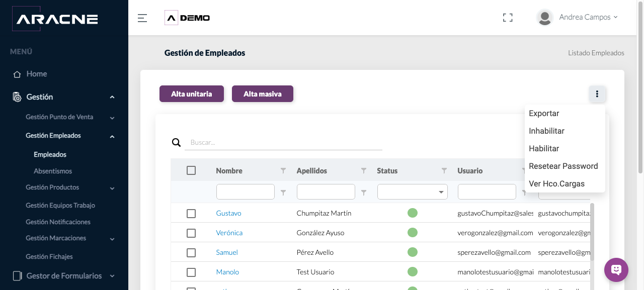This screenshot has width=644, height=290.
Task: Open employee Gustavo's name link
Action: tap(229, 213)
